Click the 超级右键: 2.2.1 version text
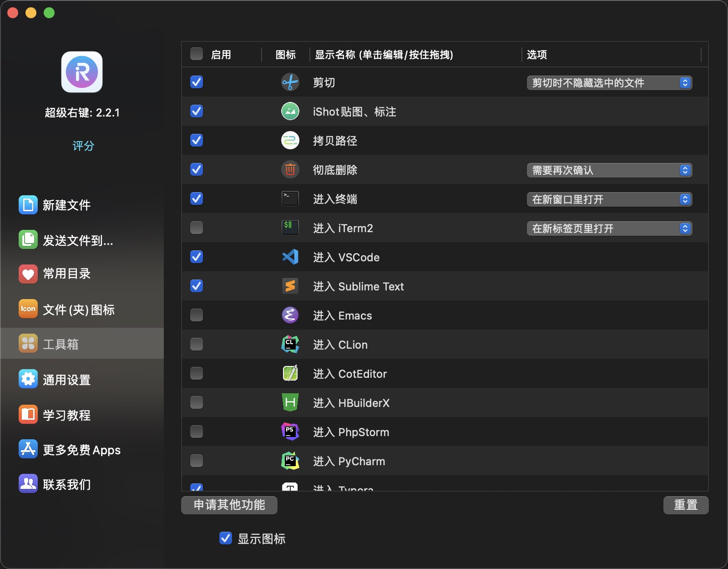The image size is (728, 569). click(x=82, y=113)
